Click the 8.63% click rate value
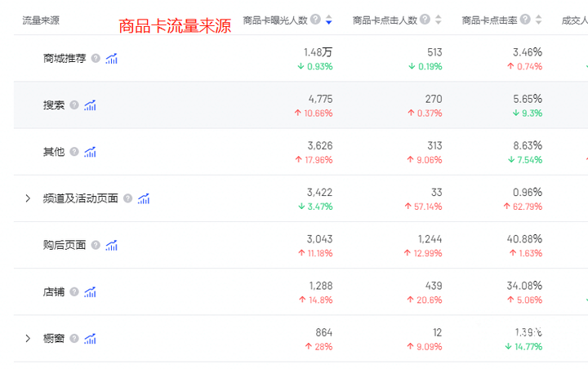This screenshot has height=369, width=588. (x=528, y=145)
